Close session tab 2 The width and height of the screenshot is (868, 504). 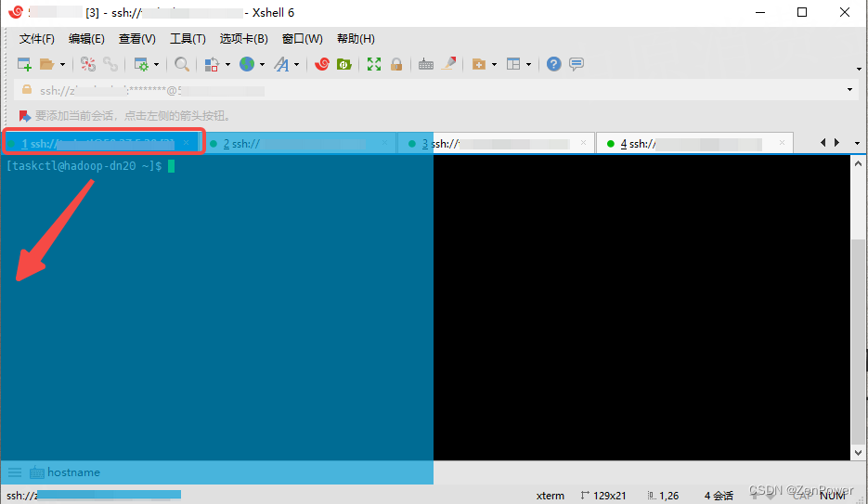pyautogui.click(x=384, y=143)
